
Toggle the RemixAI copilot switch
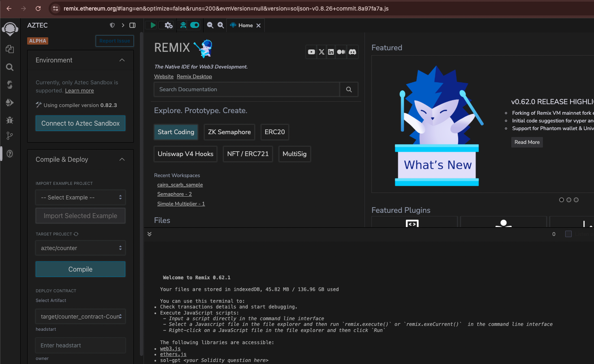point(195,25)
